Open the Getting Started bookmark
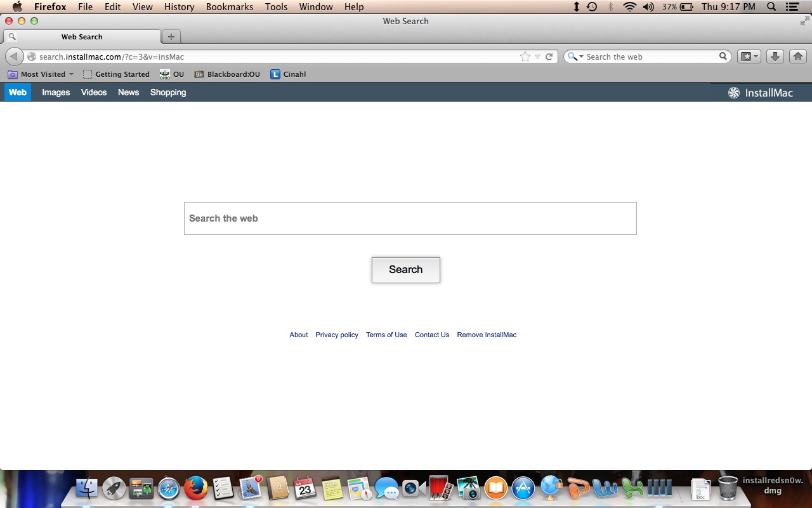 [x=116, y=74]
